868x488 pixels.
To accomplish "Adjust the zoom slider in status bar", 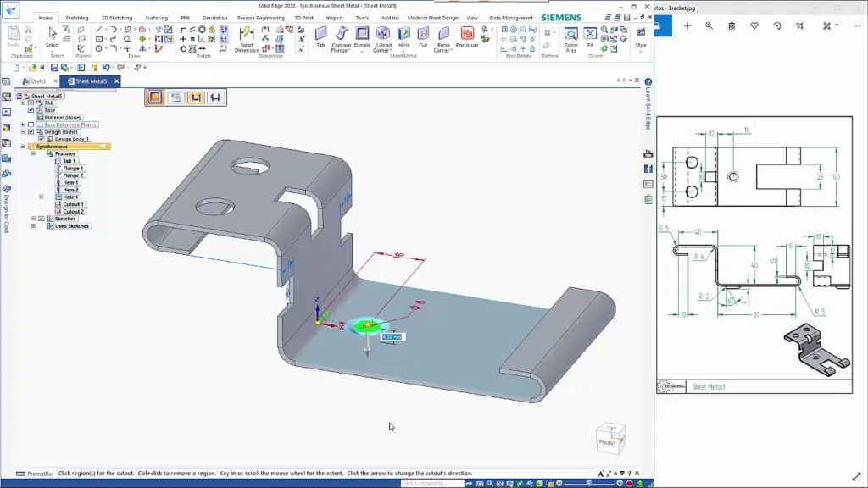I will (589, 483).
